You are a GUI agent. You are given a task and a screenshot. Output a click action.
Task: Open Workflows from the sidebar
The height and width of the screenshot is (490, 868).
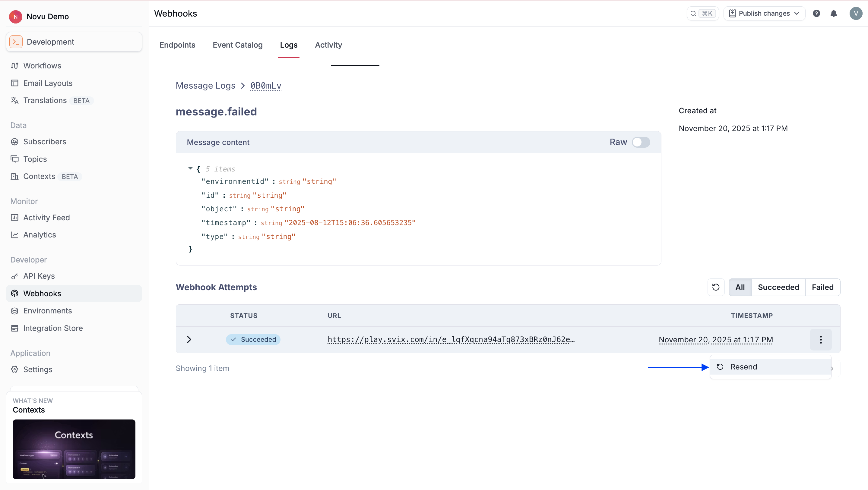42,66
